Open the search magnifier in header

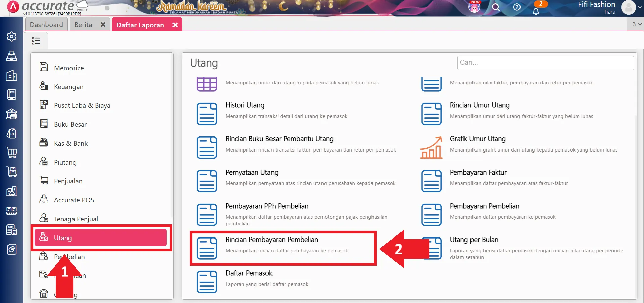pyautogui.click(x=496, y=7)
